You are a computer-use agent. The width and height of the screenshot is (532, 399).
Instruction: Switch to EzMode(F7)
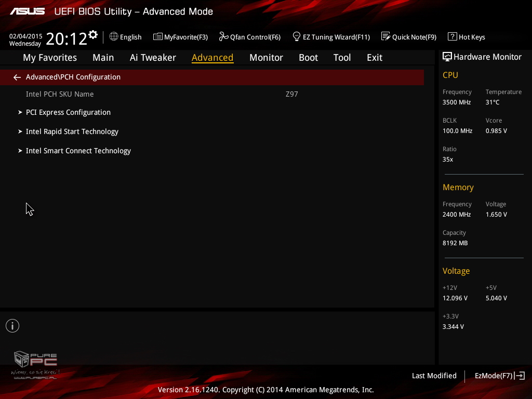click(x=494, y=376)
